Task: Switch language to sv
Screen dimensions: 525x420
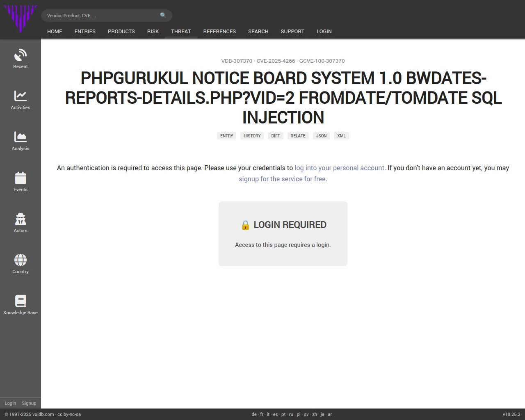Action: (x=306, y=414)
